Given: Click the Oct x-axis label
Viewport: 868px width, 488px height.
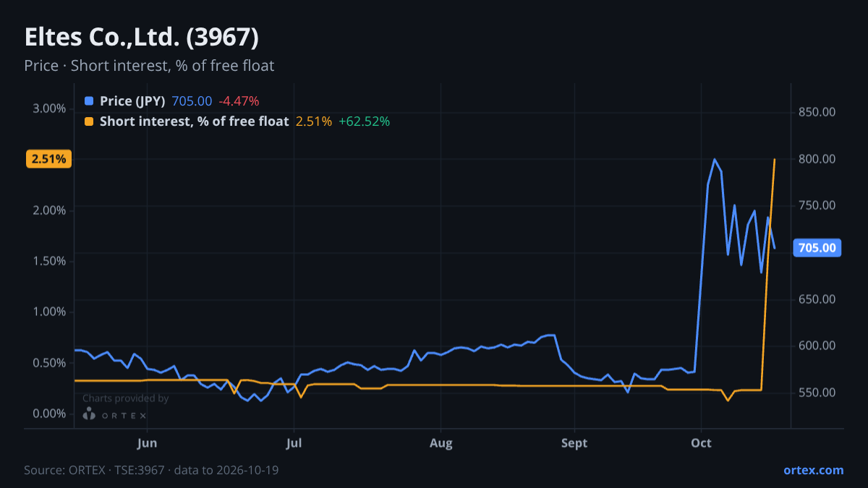Looking at the screenshot, I should (x=702, y=443).
